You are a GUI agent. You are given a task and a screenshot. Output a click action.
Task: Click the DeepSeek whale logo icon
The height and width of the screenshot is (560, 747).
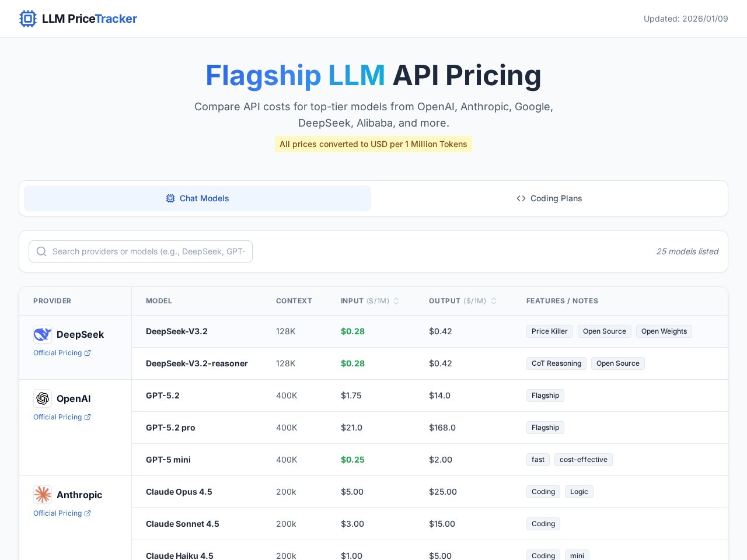43,334
